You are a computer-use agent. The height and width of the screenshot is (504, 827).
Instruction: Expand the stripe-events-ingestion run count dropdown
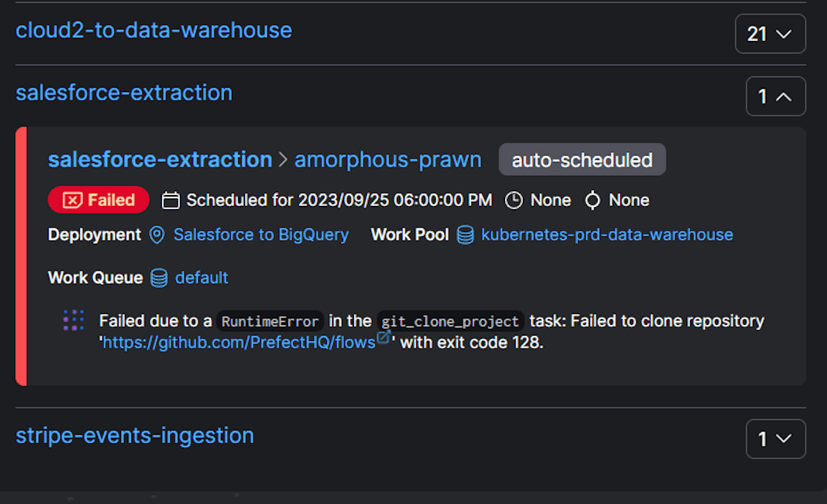tap(775, 439)
